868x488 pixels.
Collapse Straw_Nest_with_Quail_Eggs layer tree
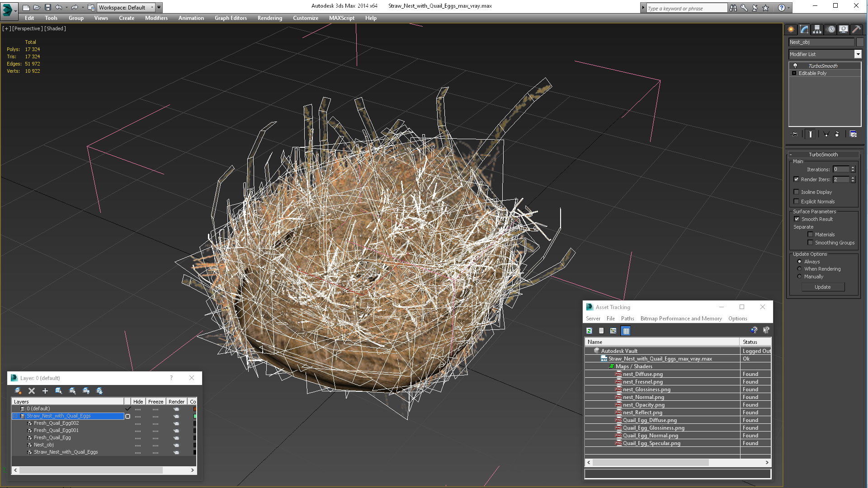15,416
